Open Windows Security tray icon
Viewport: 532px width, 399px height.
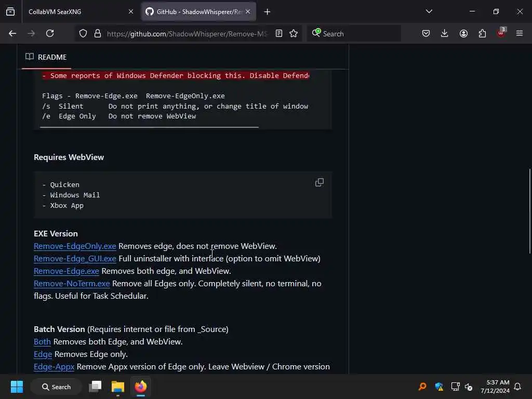(x=439, y=387)
